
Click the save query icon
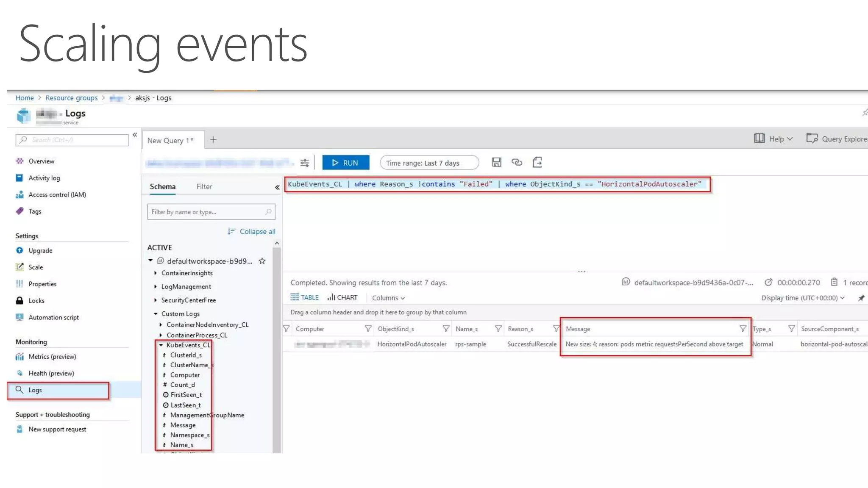click(x=496, y=162)
